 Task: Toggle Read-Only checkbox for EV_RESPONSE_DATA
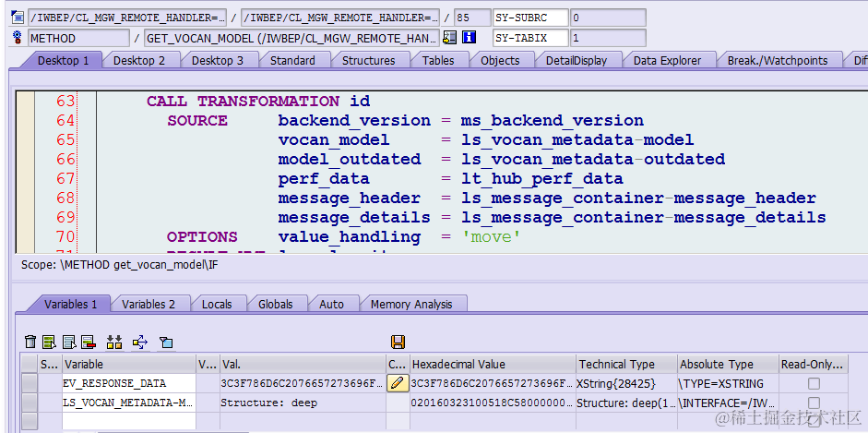(814, 383)
